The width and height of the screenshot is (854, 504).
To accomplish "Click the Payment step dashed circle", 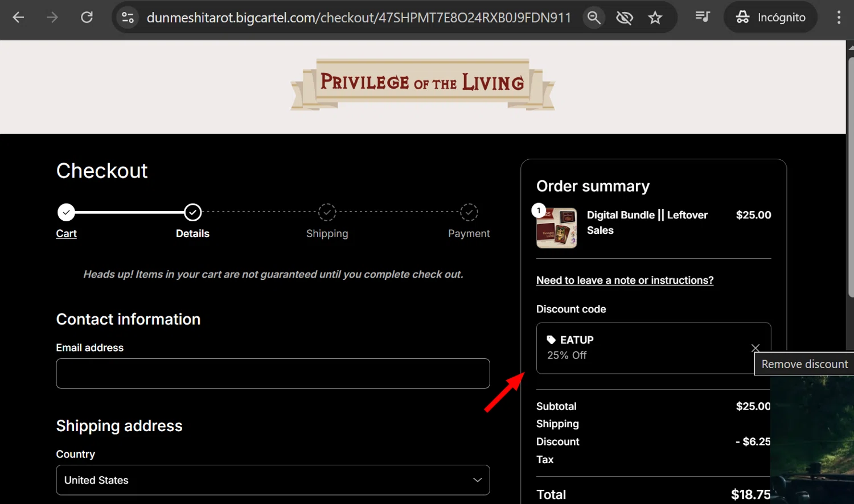I will (x=469, y=212).
